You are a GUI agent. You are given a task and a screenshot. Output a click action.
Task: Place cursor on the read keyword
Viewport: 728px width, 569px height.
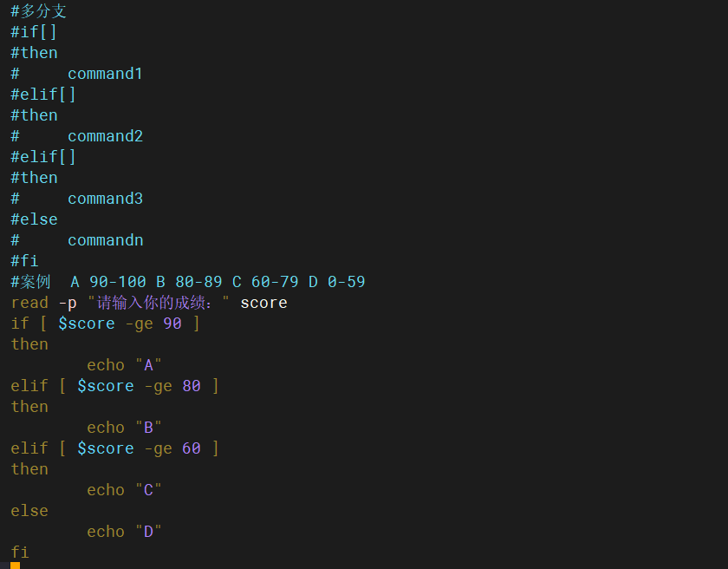29,303
